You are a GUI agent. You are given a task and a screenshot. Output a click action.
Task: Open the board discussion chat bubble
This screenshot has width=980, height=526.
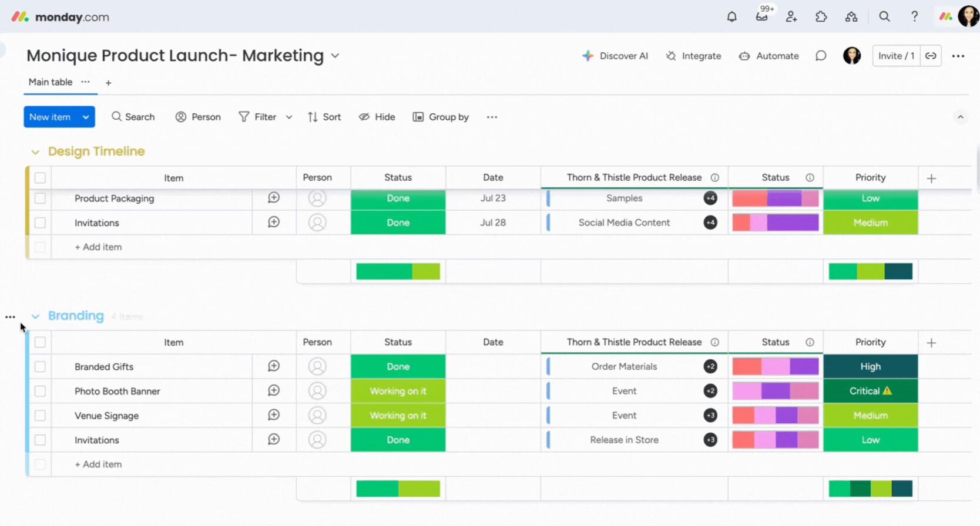[x=821, y=56]
